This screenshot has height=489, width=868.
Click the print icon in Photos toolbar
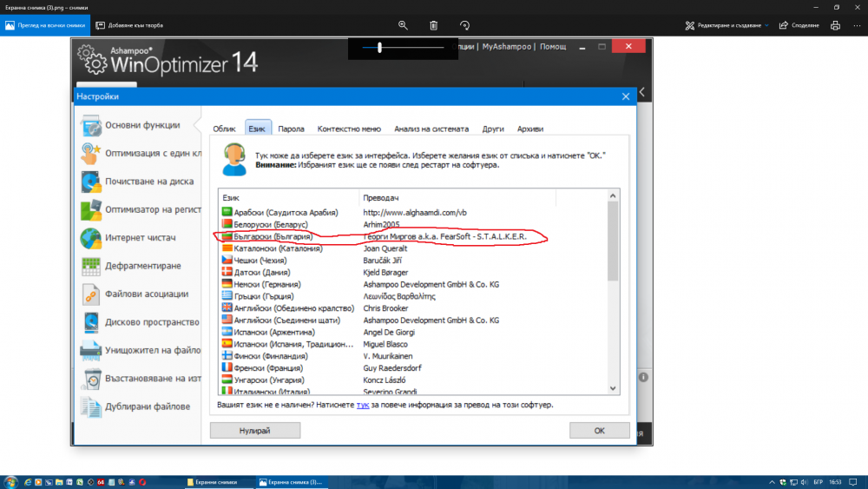[x=835, y=25]
